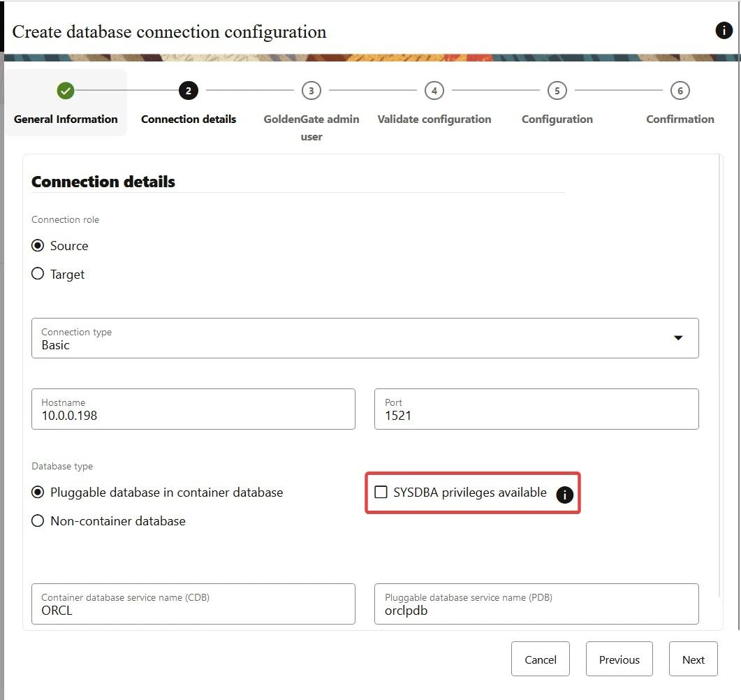Focus the Hostname input field
Image resolution: width=741 pixels, height=700 pixels.
[x=193, y=409]
